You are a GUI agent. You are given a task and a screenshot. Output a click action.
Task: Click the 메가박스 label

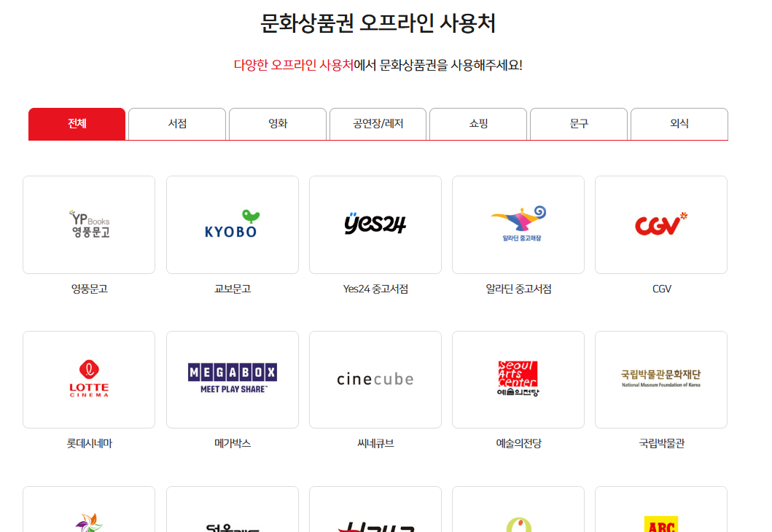[233, 443]
